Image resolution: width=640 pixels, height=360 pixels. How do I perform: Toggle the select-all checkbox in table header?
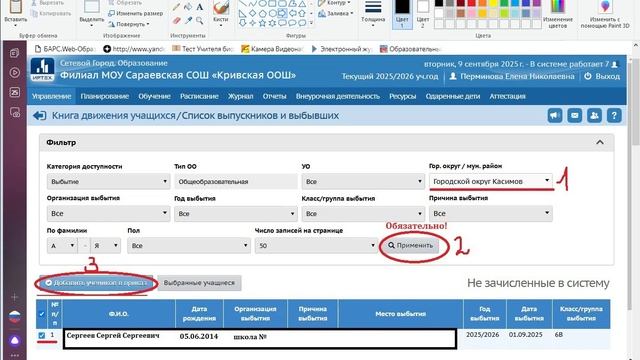(x=42, y=314)
